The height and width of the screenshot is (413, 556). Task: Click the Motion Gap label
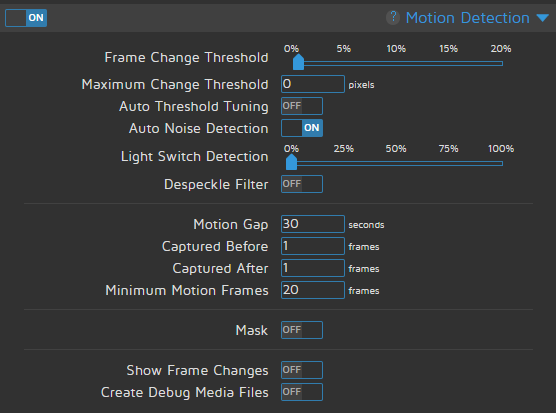[231, 224]
